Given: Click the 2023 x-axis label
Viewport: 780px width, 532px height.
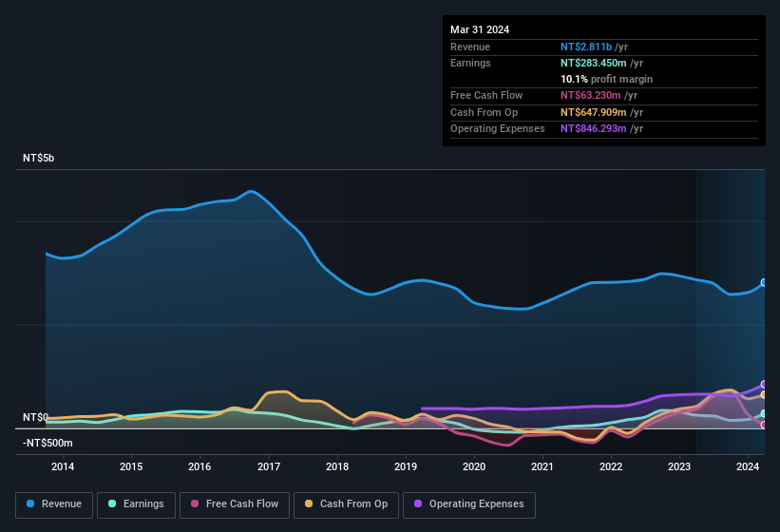Looking at the screenshot, I should 679,466.
